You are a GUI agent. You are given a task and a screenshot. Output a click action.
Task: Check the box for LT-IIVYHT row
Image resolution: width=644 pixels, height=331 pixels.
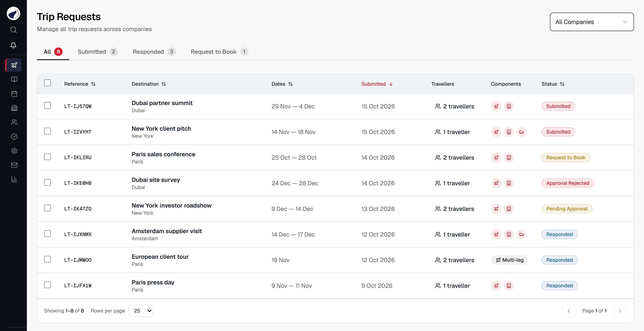(x=47, y=131)
